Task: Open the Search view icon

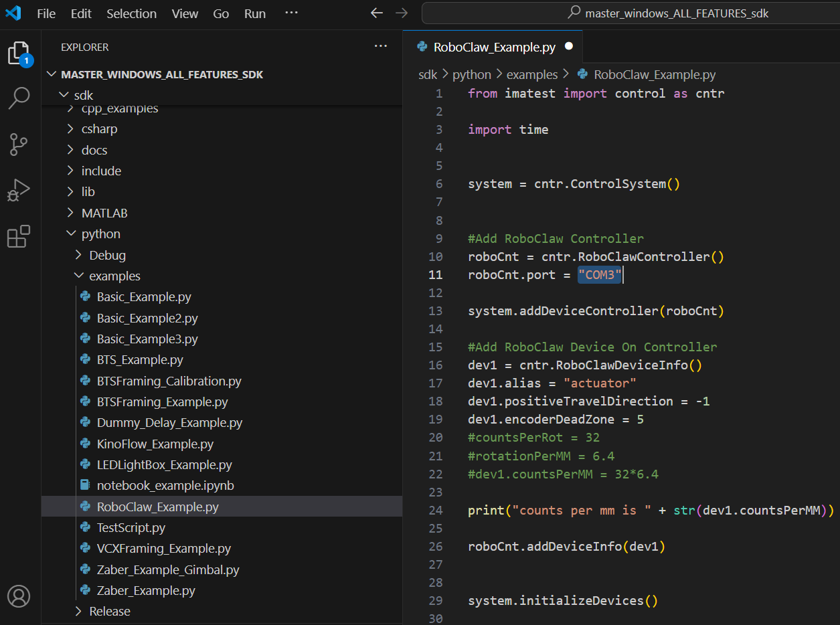Action: click(x=19, y=98)
